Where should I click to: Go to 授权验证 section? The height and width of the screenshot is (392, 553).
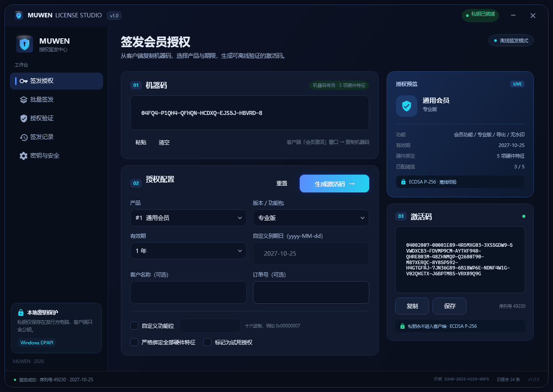click(57, 118)
